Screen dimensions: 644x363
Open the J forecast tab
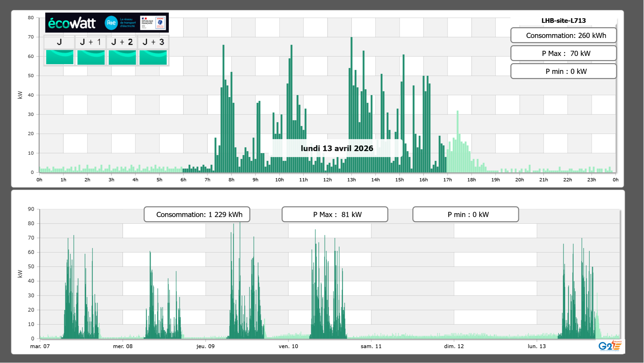pos(59,42)
